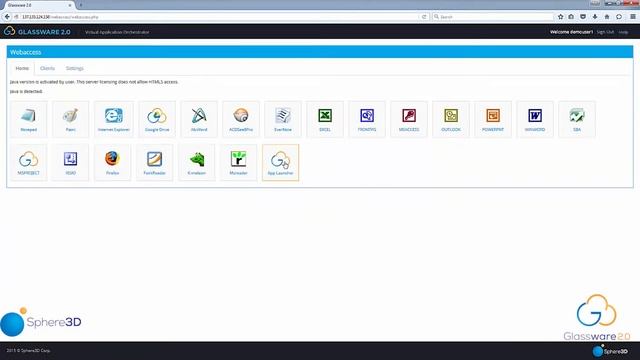The height and width of the screenshot is (360, 640).
Task: Launch the MSACCESS application
Action: click(409, 119)
